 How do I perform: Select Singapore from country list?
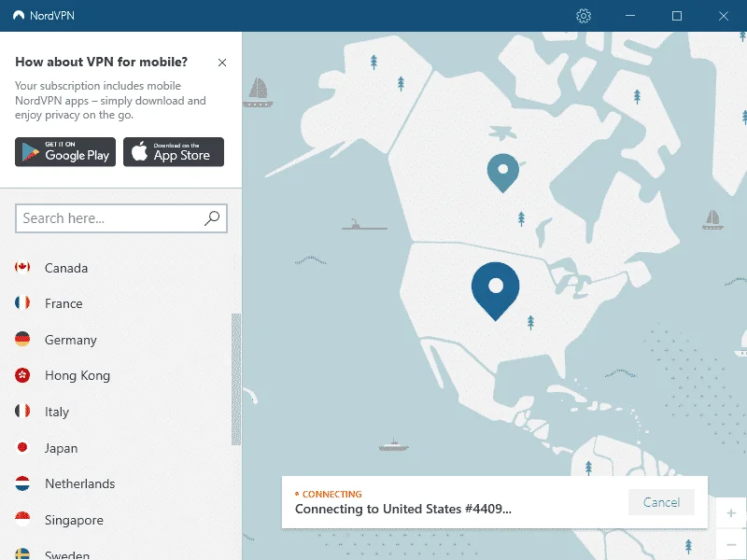coord(121,520)
